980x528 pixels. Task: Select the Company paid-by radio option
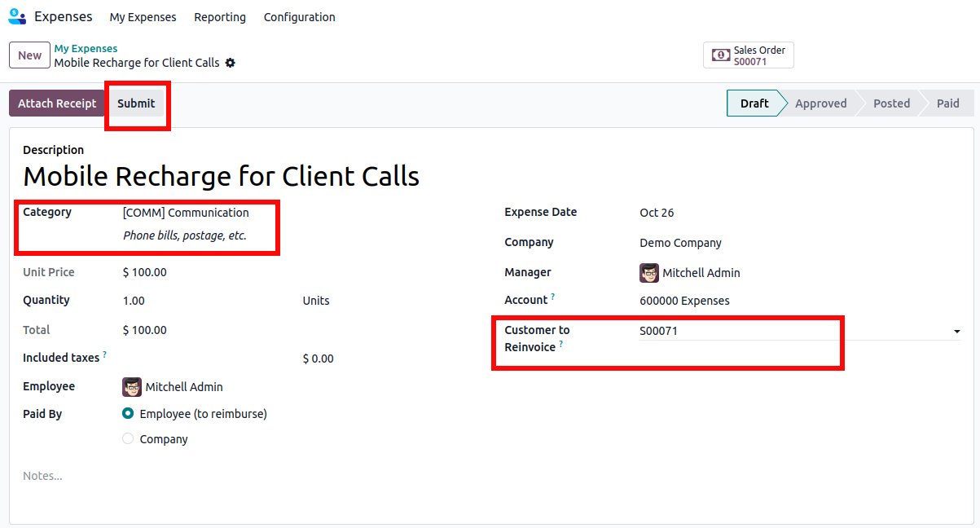[x=128, y=439]
